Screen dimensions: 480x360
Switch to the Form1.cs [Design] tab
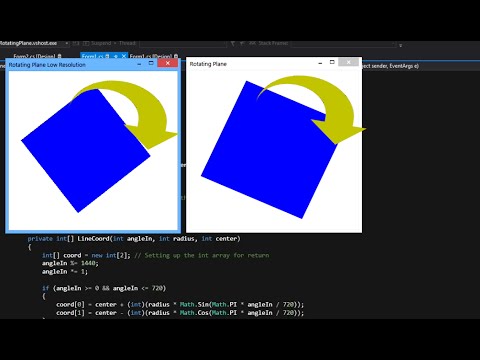click(x=154, y=56)
